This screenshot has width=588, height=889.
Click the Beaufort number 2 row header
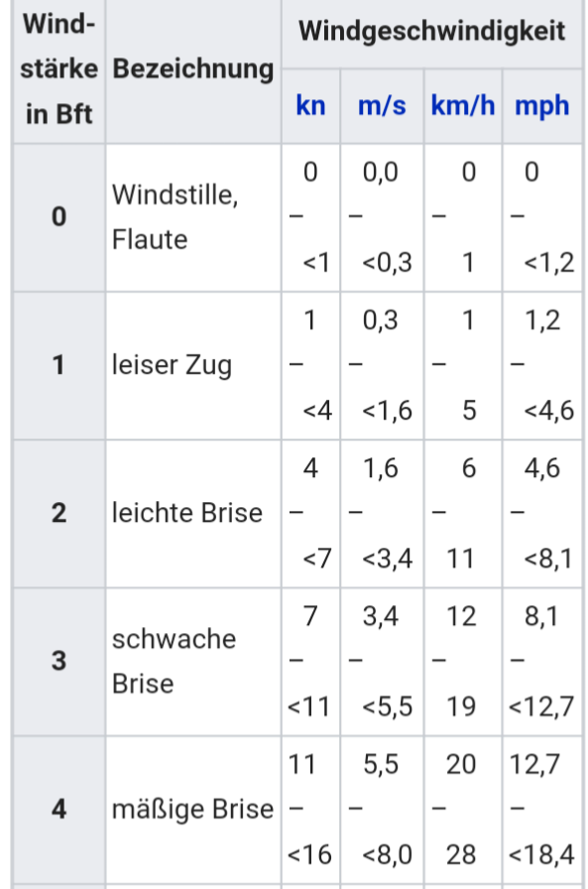[x=59, y=513]
